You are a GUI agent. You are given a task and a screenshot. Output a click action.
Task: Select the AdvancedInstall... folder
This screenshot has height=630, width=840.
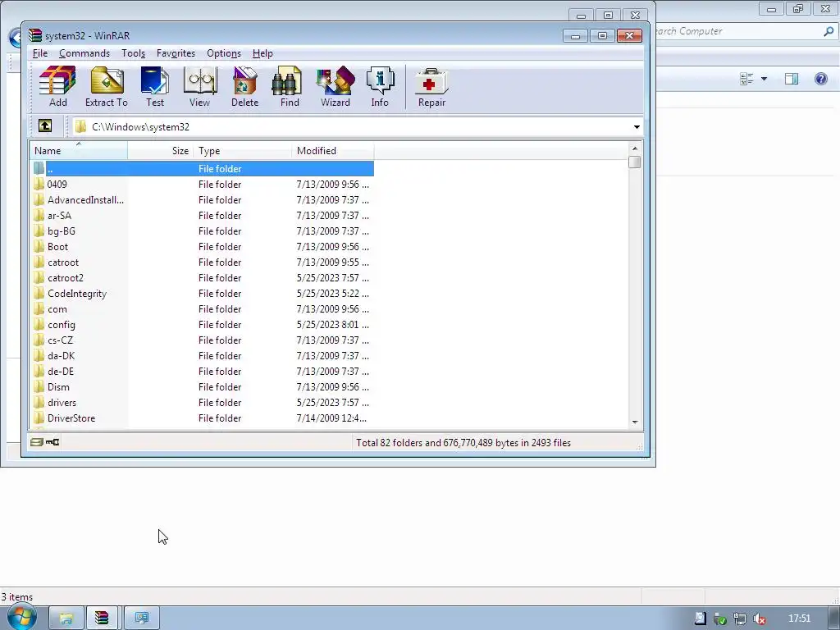[202, 200]
